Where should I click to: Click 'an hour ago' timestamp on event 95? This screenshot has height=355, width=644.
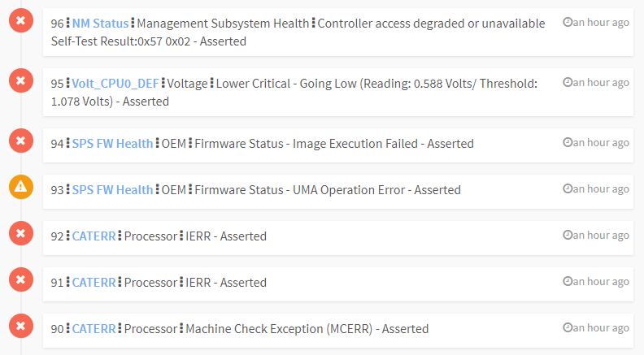coord(601,82)
